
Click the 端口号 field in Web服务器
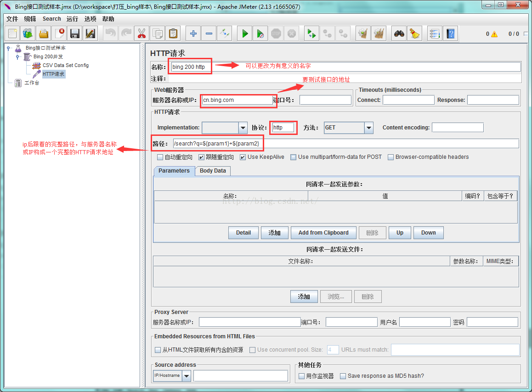click(325, 100)
